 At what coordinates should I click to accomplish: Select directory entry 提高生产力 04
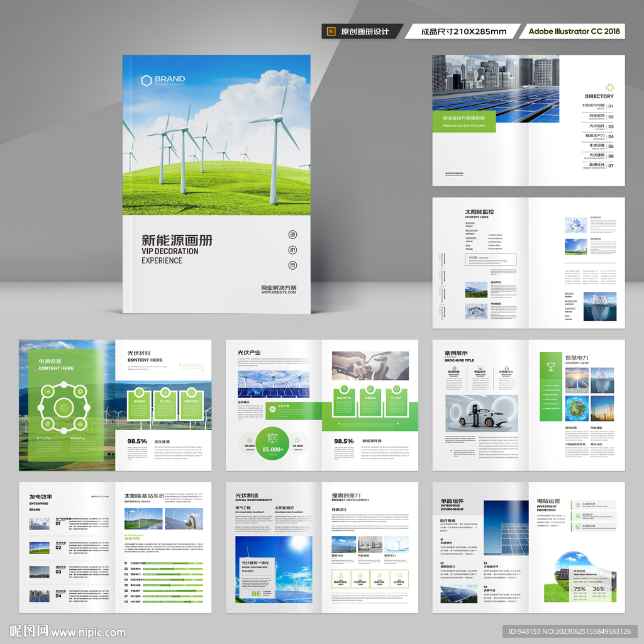tap(599, 136)
